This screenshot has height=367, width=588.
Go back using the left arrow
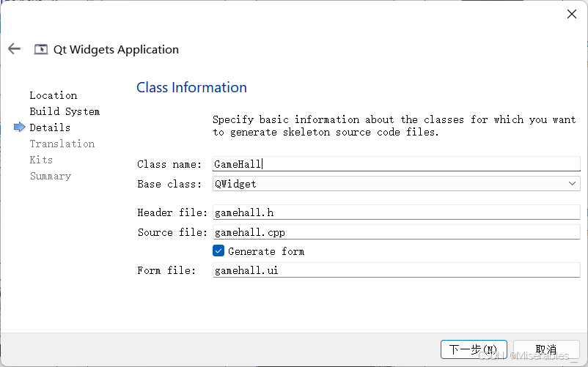pos(14,48)
